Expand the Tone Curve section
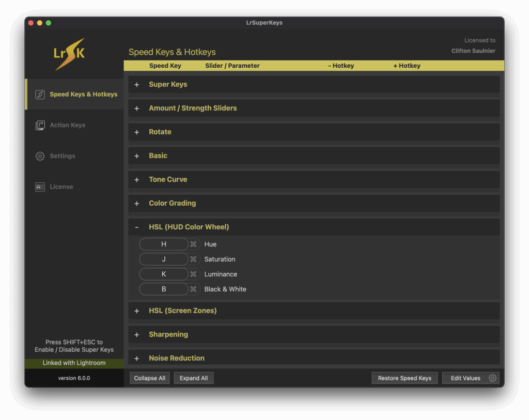529x420 pixels. (x=136, y=180)
